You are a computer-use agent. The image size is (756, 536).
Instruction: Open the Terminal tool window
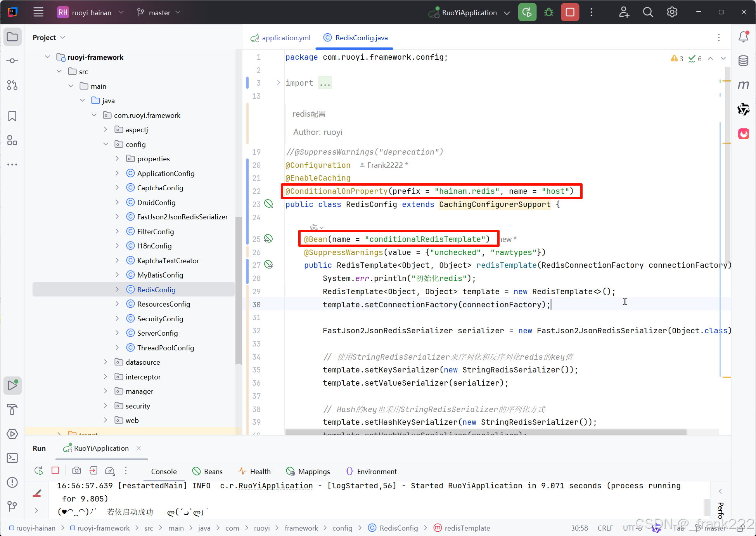pyautogui.click(x=12, y=458)
